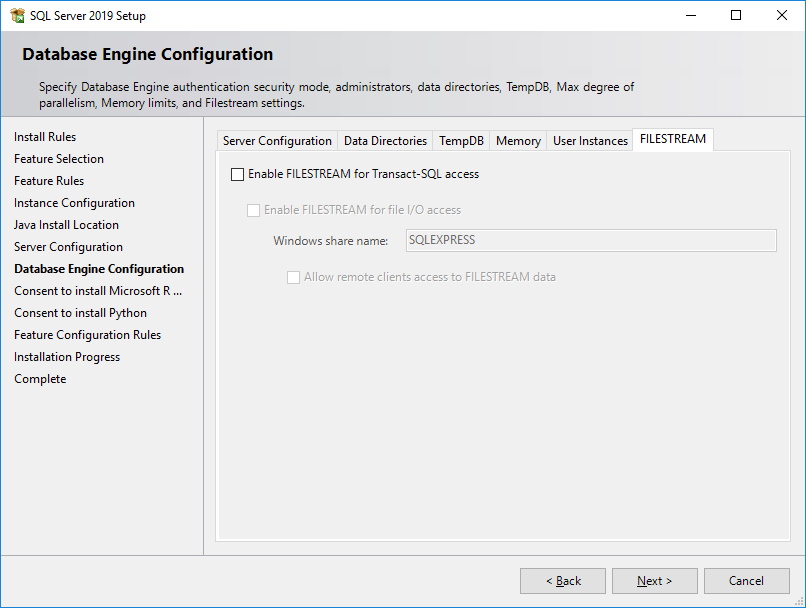The height and width of the screenshot is (608, 806).
Task: Click the Database Engine Configuration heading
Action: click(148, 54)
